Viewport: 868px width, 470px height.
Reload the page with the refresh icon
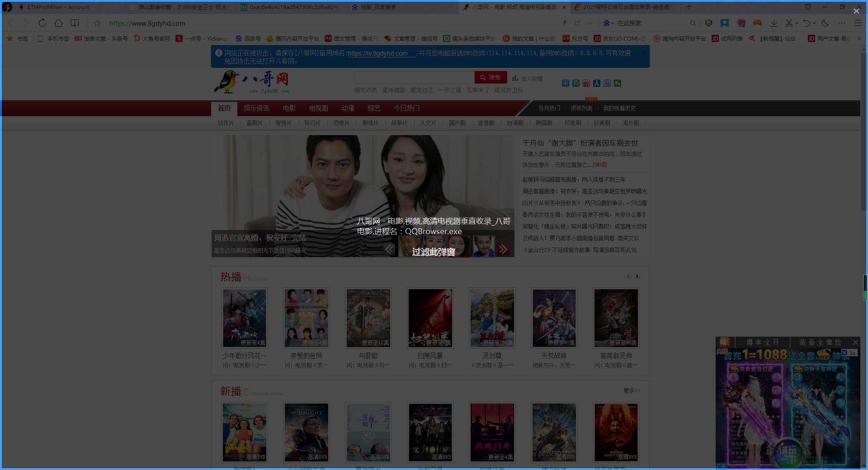coord(42,23)
